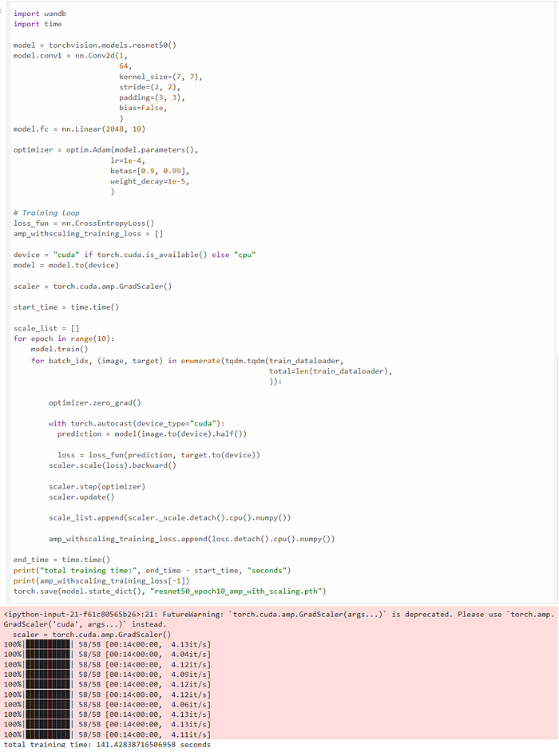
Task: Click the scale_list.append(...) line
Action: coord(170,518)
